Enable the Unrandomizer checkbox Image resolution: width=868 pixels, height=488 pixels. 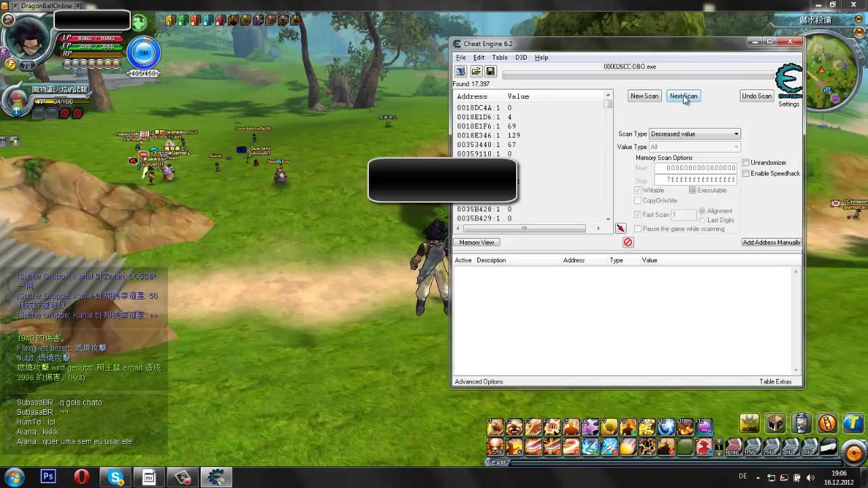[x=746, y=163]
